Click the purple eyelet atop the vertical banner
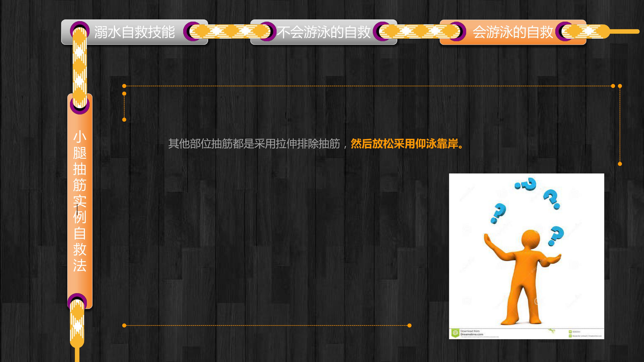Image resolution: width=644 pixels, height=362 pixels. (x=80, y=105)
